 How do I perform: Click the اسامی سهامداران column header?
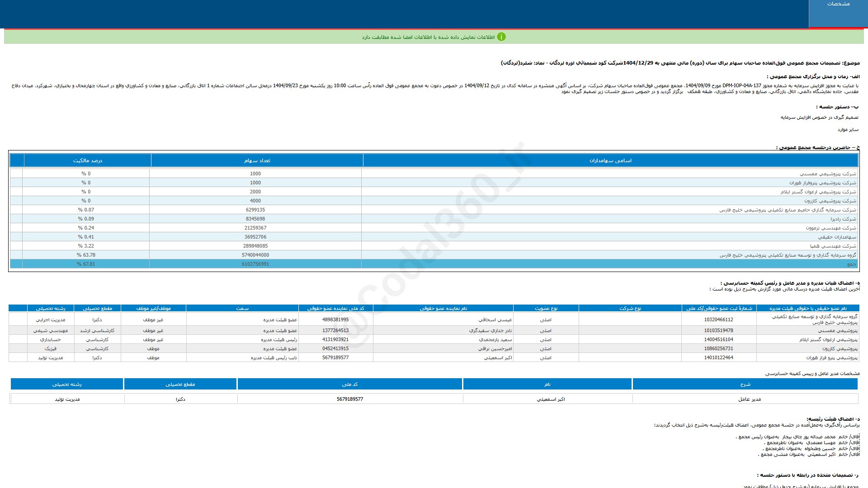tap(610, 160)
